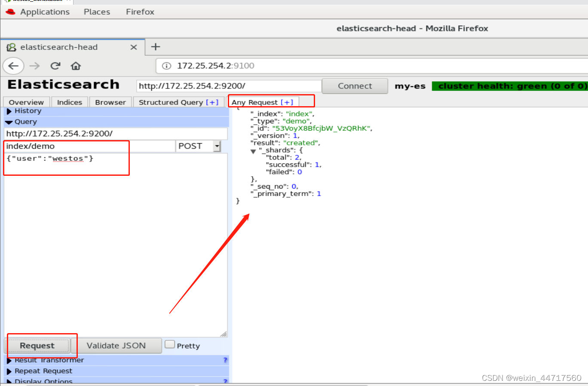Click the query base URL field
The image size is (588, 386).
[x=116, y=134]
